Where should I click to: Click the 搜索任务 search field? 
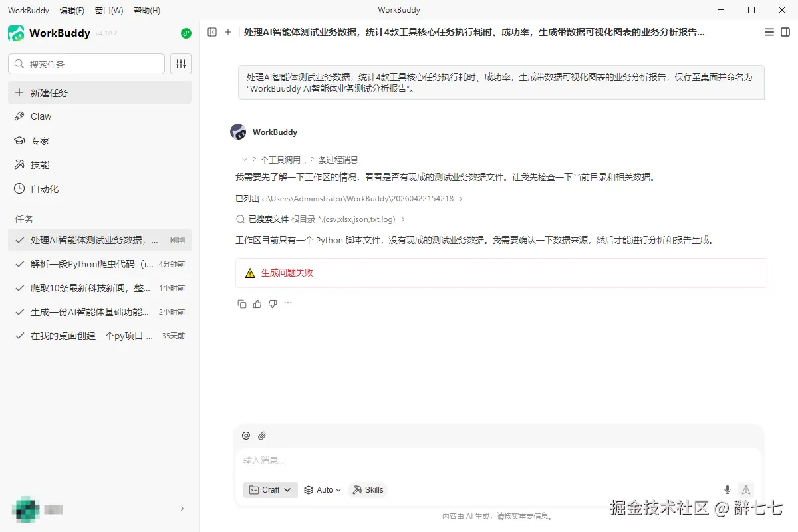click(x=86, y=64)
